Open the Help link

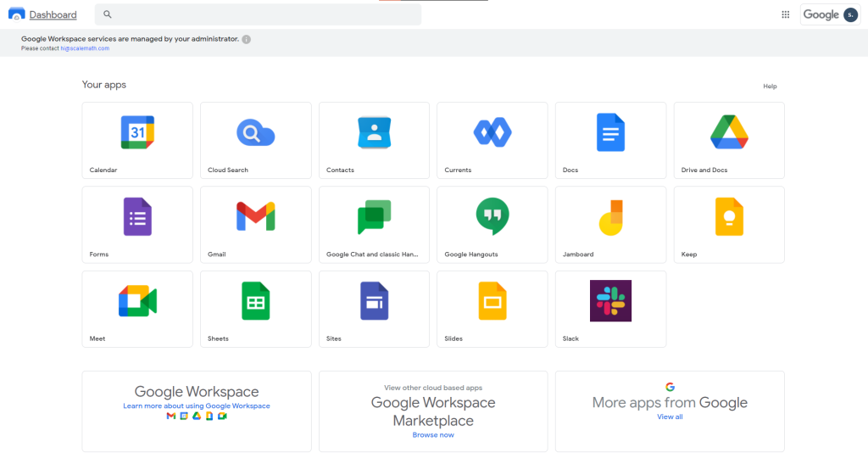(x=770, y=86)
